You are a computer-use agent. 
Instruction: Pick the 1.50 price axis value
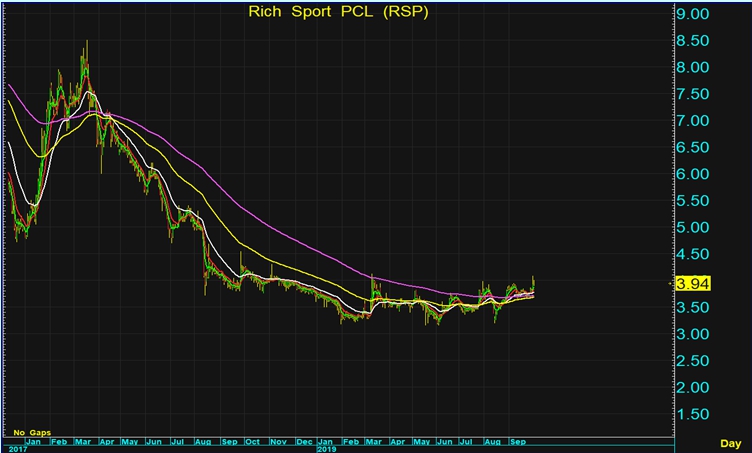(693, 414)
